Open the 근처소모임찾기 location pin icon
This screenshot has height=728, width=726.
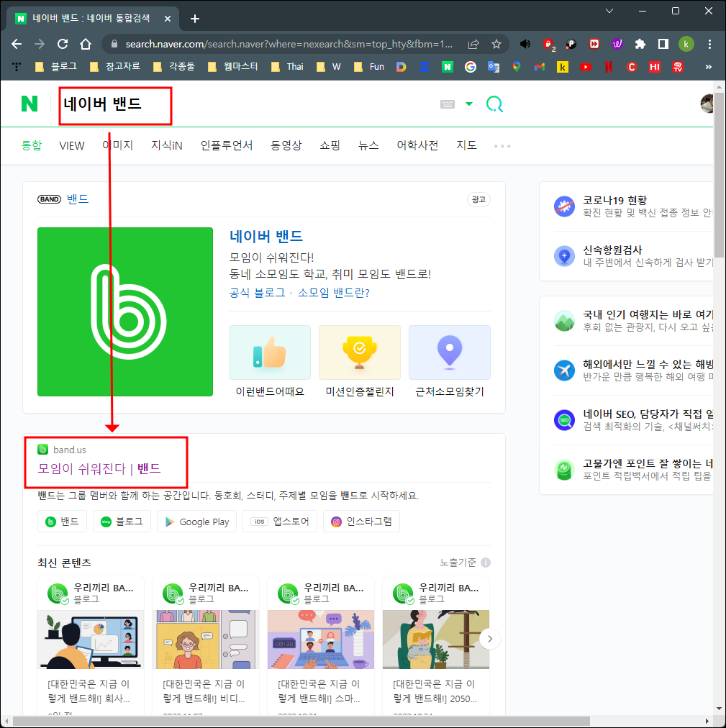click(449, 352)
